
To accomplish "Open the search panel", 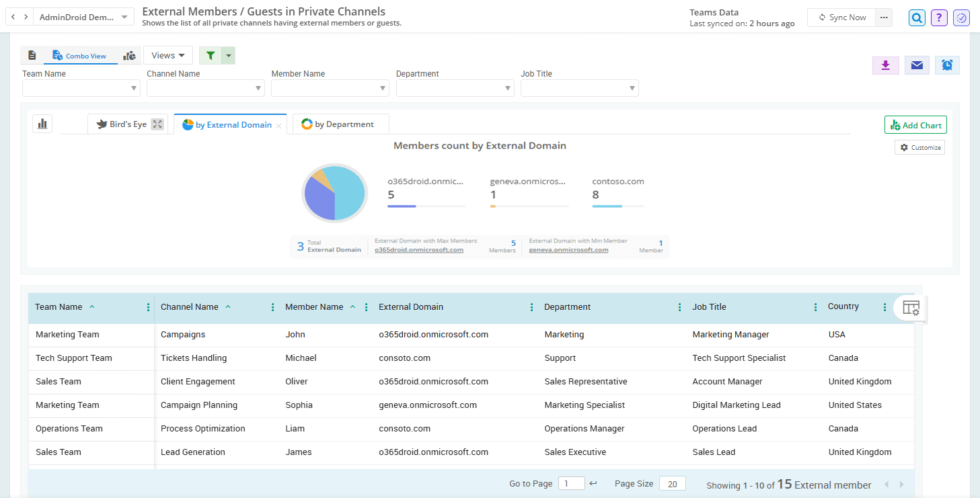I will point(916,17).
